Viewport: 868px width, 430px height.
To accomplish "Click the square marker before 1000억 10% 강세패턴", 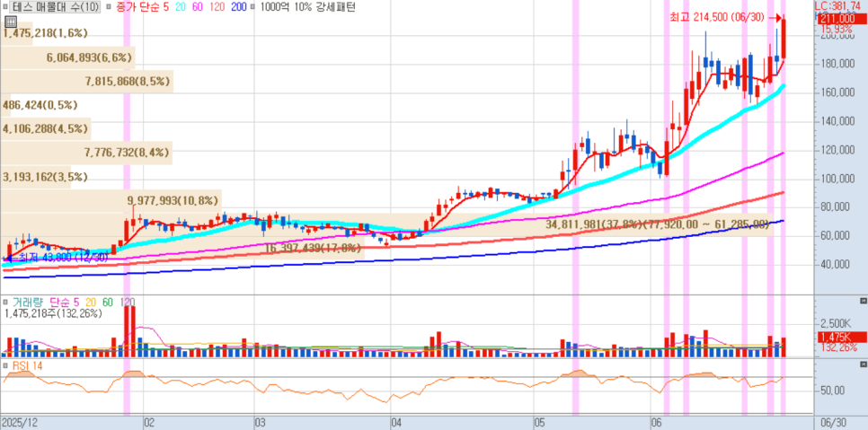I will [252, 7].
